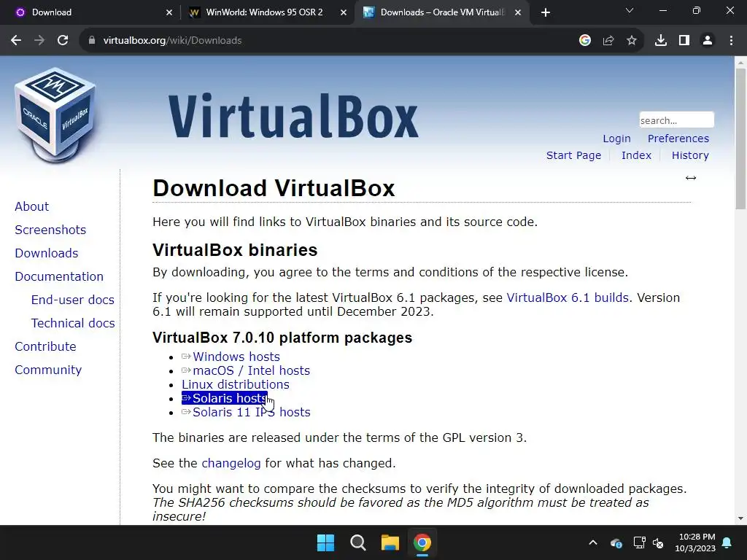Click the VirtualBox cube logo

(x=55, y=114)
